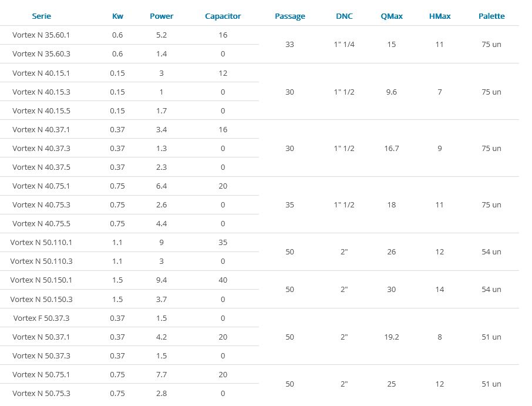Select the Vortex N 40.75.3 series cell
The image size is (532, 406).
click(41, 204)
